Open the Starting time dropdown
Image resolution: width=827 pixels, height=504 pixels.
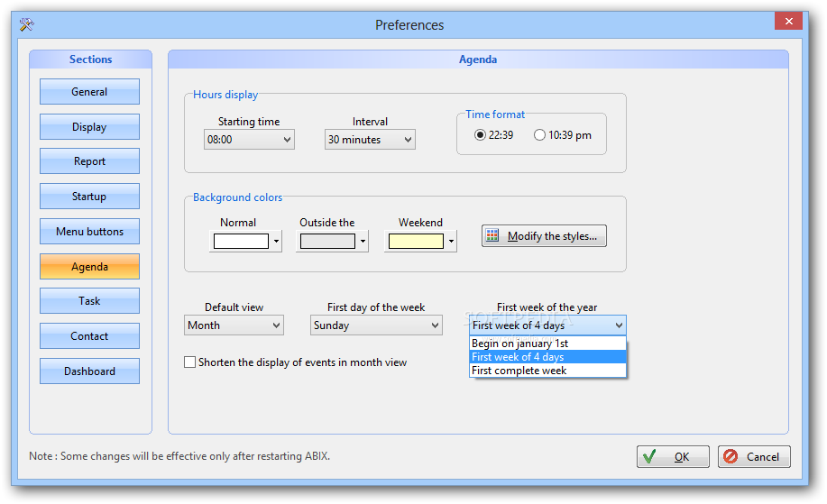pyautogui.click(x=249, y=140)
